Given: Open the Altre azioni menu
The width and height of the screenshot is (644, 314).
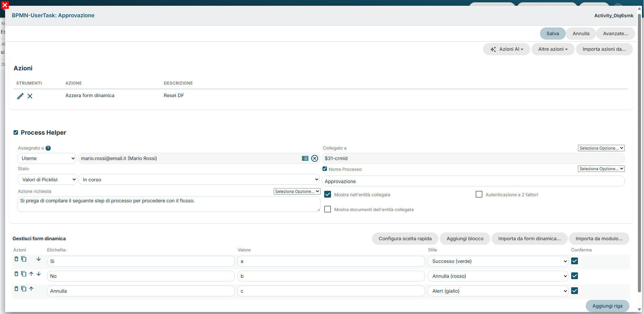Looking at the screenshot, I should click(x=553, y=49).
